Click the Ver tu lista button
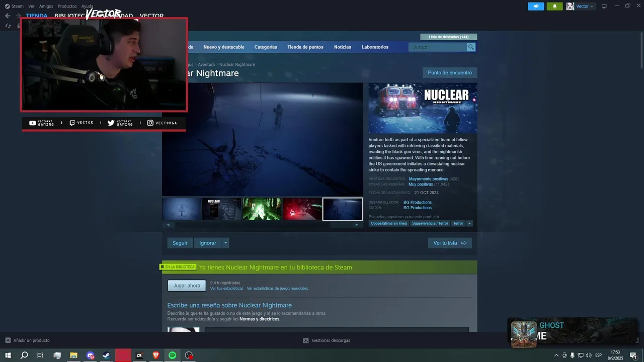Screen dimensions: 644x362 450,243
